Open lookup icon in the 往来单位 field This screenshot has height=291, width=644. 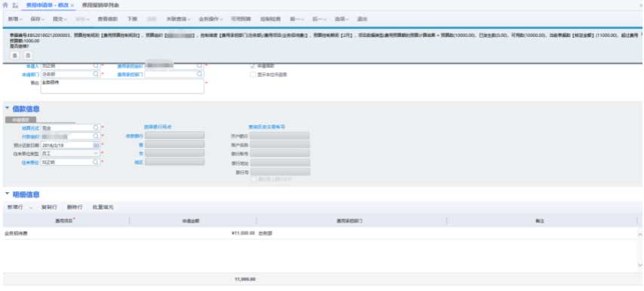tap(96, 162)
